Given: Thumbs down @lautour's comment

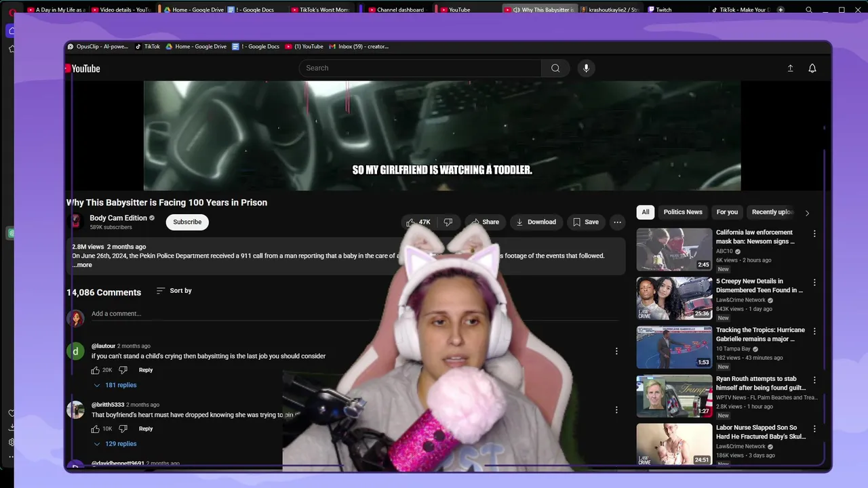Looking at the screenshot, I should (x=123, y=370).
